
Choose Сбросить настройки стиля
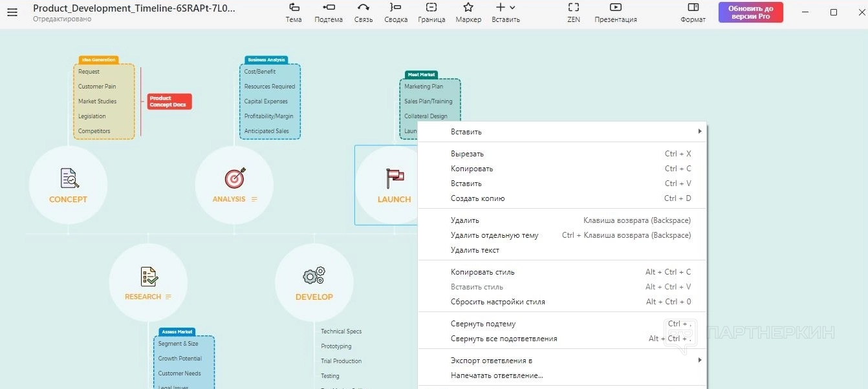(563, 302)
